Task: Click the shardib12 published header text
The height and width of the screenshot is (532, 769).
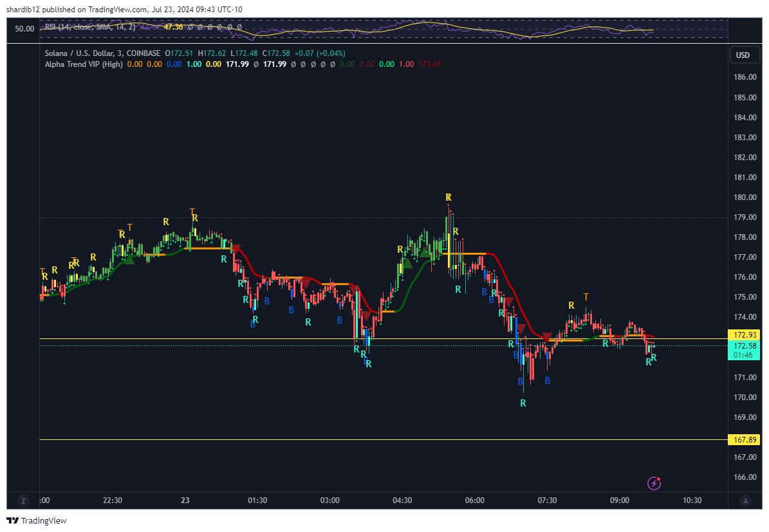Action: pyautogui.click(x=124, y=9)
